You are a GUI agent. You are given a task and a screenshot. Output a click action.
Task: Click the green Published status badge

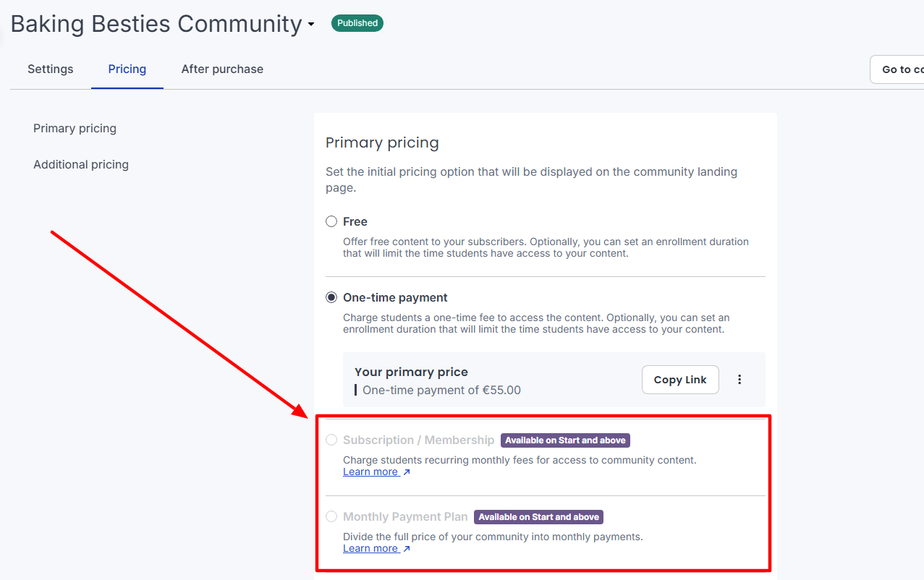(x=357, y=23)
